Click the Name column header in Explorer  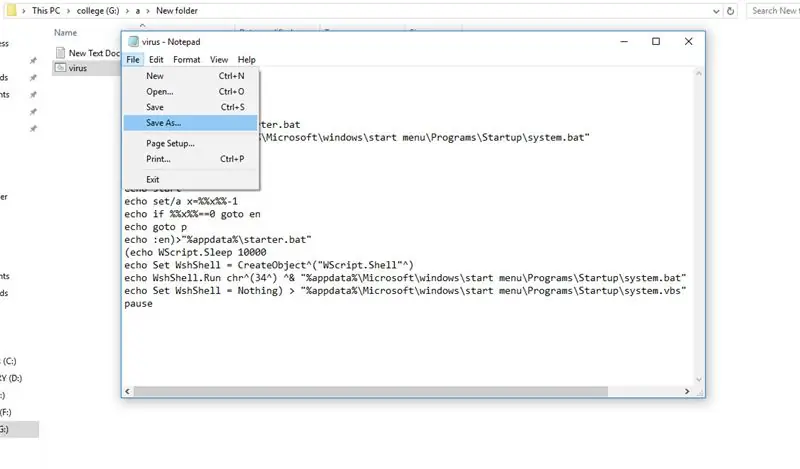pos(66,33)
